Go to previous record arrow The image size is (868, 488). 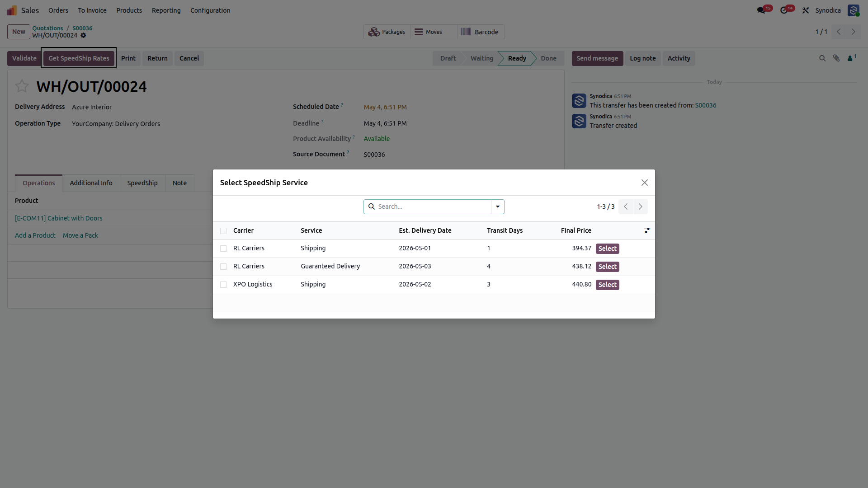839,32
